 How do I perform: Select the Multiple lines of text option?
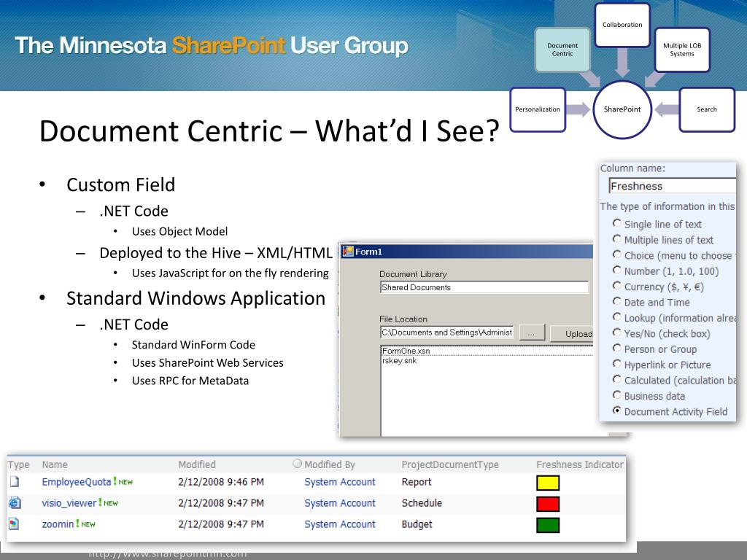(x=617, y=239)
